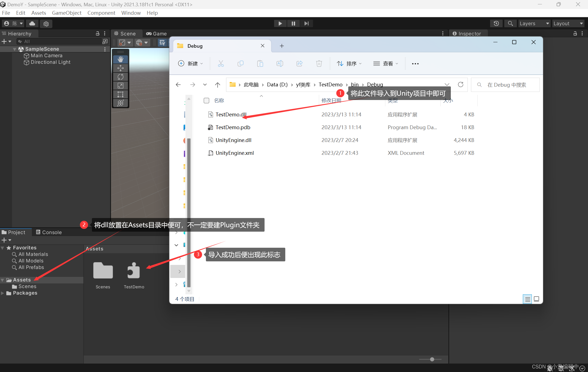Select the Hand tool in Scene view
The image size is (588, 372).
tap(121, 59)
